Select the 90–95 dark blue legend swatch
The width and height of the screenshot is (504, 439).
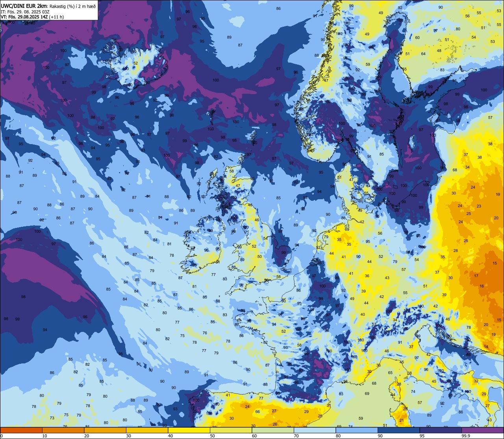(398, 430)
